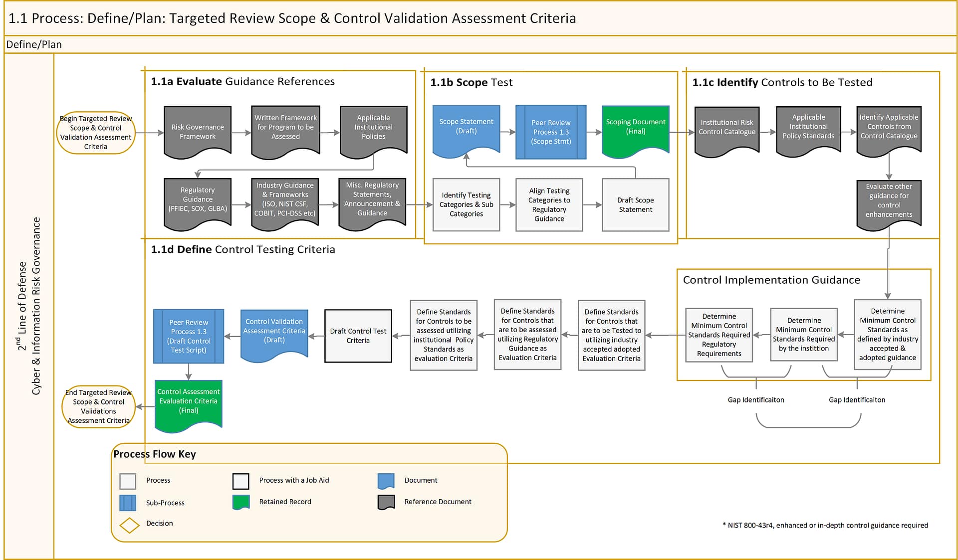Click the Decision diamond key icon
The height and width of the screenshot is (560, 958).
click(129, 525)
